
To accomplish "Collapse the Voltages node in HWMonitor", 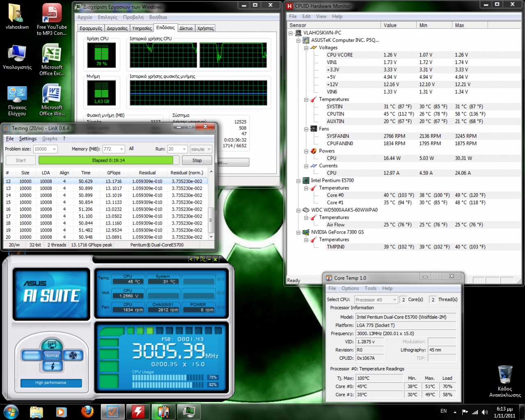I will coord(306,48).
